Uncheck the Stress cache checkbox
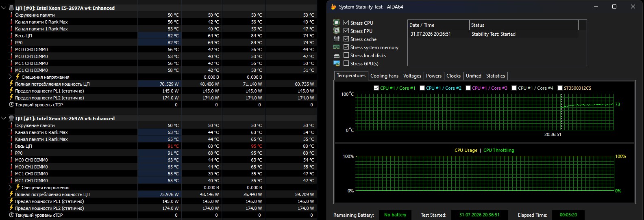 pos(346,39)
